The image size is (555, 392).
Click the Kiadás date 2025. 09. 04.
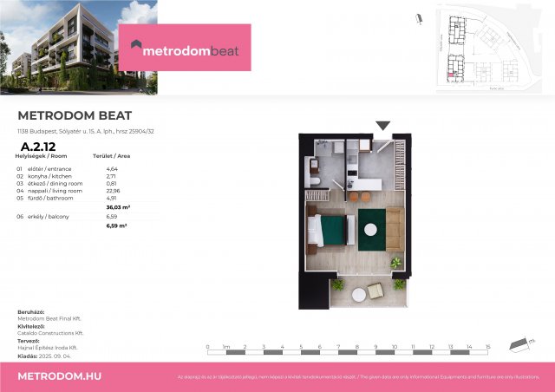coord(55,356)
